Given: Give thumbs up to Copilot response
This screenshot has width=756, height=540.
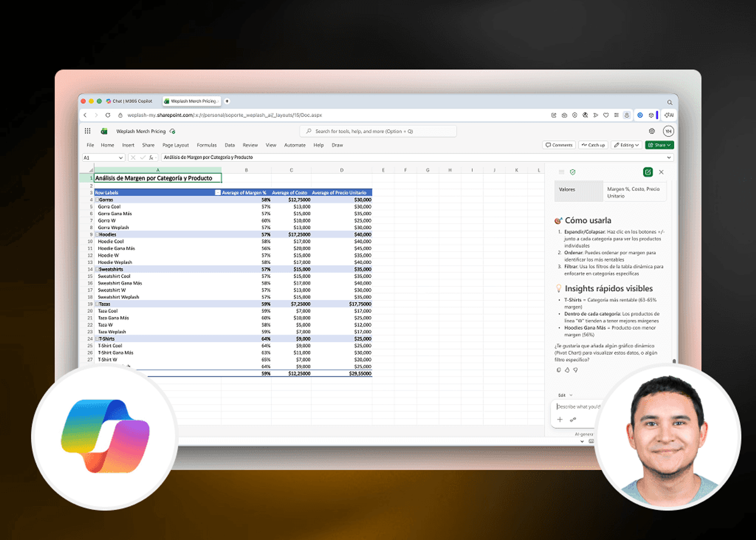Looking at the screenshot, I should pyautogui.click(x=567, y=370).
